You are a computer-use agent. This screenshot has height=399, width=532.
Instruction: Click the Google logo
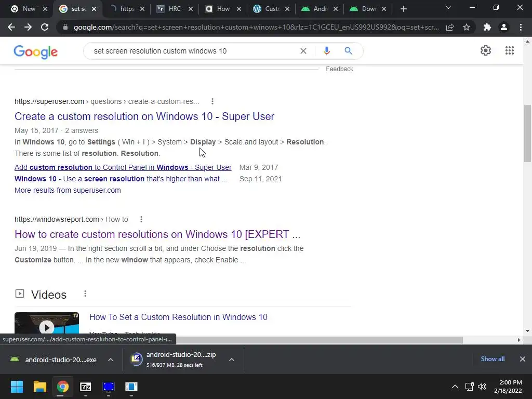pos(36,52)
